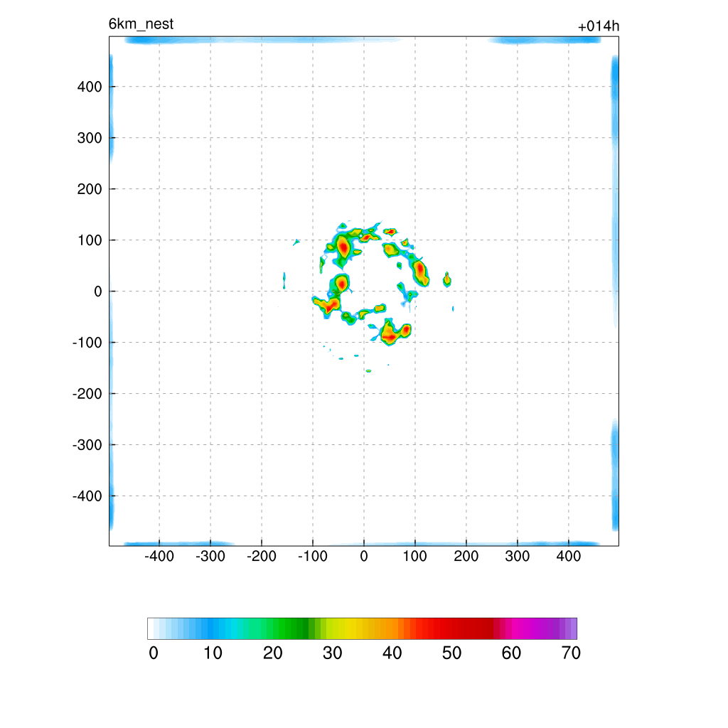The width and height of the screenshot is (728, 728).
Task: Click the y-axis tick label "100"
Action: click(90, 240)
